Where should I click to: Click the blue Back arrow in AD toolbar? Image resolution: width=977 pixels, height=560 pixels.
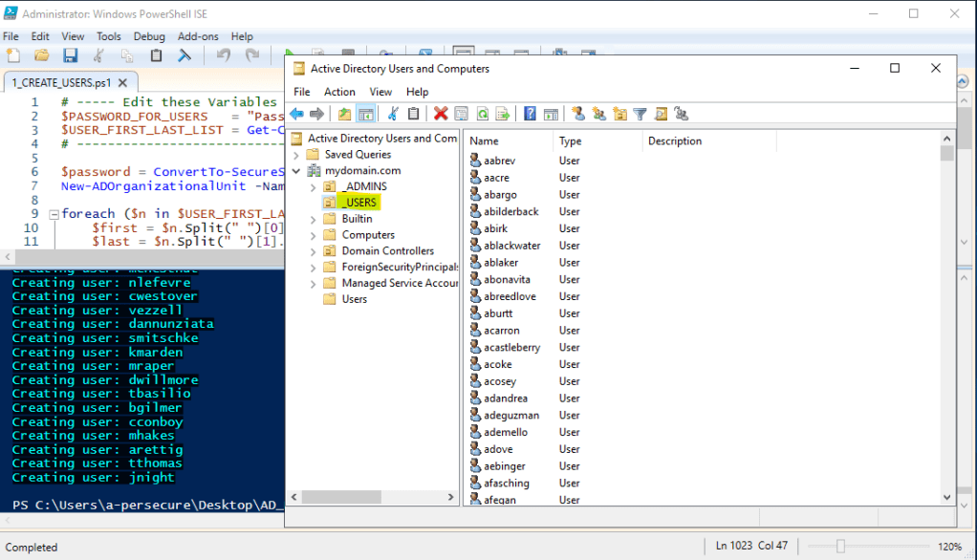296,114
